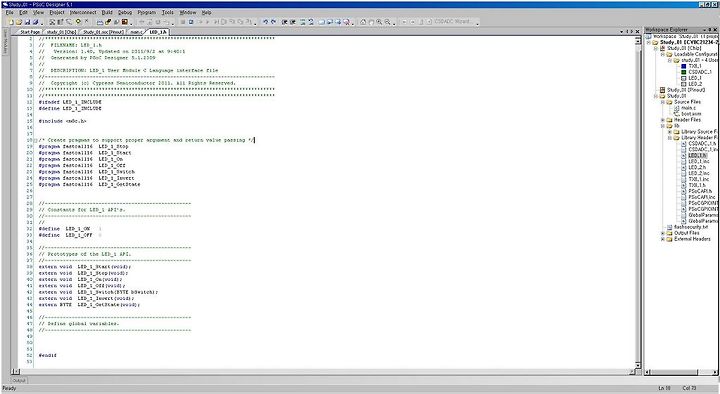This screenshot has width=720, height=394.
Task: Click the CSDADC_1 green module icon
Action: [683, 72]
